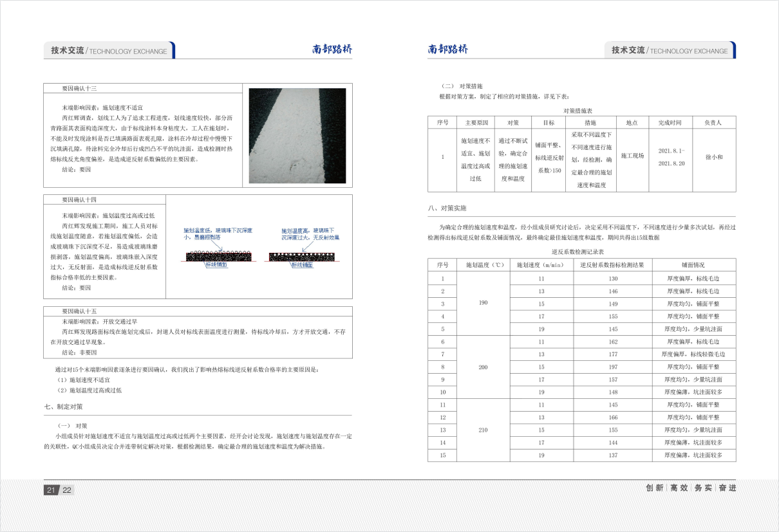
Task: Click the "目标" column header
Action: (x=549, y=122)
